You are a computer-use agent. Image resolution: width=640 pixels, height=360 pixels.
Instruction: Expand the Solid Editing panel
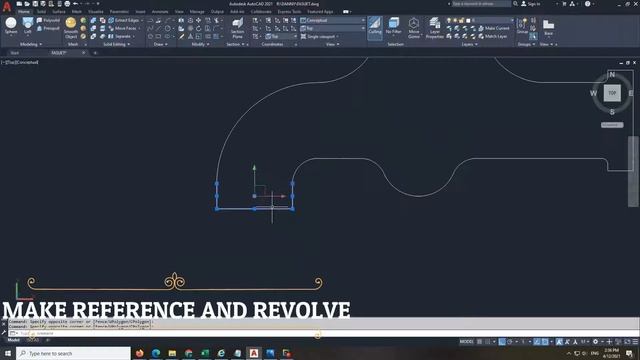pyautogui.click(x=116, y=44)
